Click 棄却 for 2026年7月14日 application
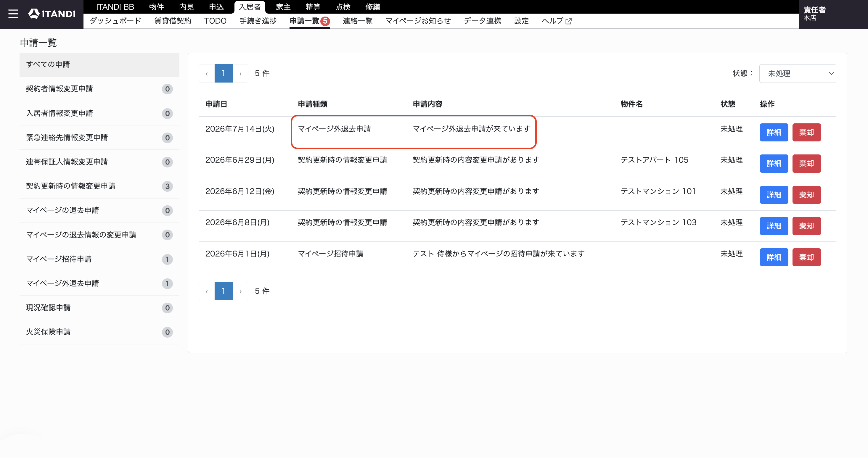 click(806, 132)
